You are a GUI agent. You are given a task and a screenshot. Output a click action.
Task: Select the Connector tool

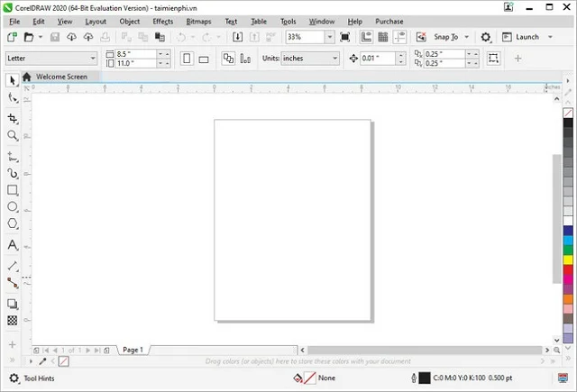[x=13, y=283]
